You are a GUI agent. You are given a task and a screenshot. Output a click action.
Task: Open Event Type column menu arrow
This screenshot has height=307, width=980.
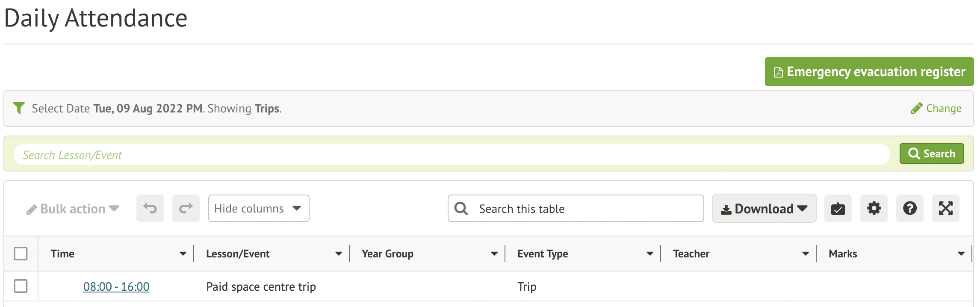pos(650,254)
